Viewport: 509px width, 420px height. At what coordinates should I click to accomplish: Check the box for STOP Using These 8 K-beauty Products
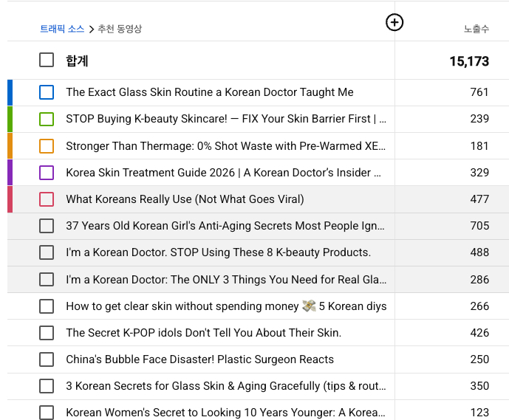tap(47, 252)
